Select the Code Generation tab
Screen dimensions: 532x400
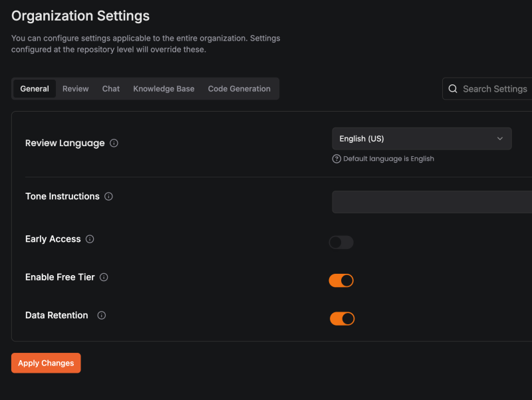(x=239, y=89)
